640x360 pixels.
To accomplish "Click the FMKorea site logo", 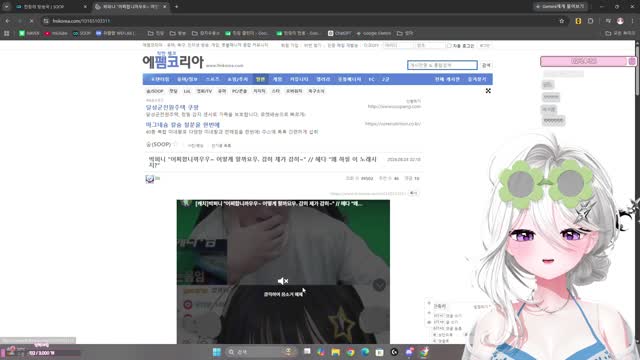I will tap(173, 61).
